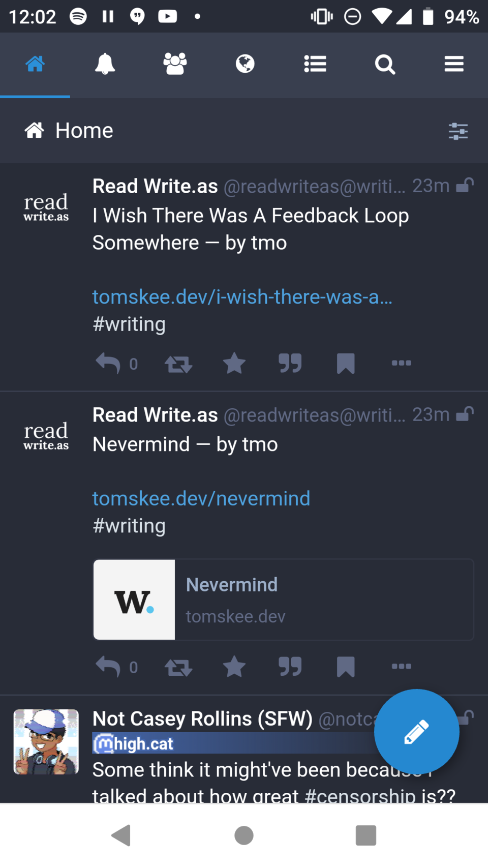Boost the Feedback Loop post

[x=178, y=364]
